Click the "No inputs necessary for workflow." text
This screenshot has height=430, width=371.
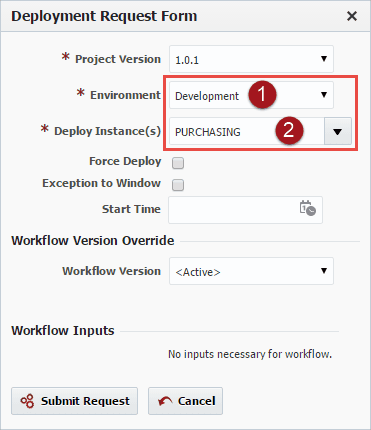[x=250, y=354]
